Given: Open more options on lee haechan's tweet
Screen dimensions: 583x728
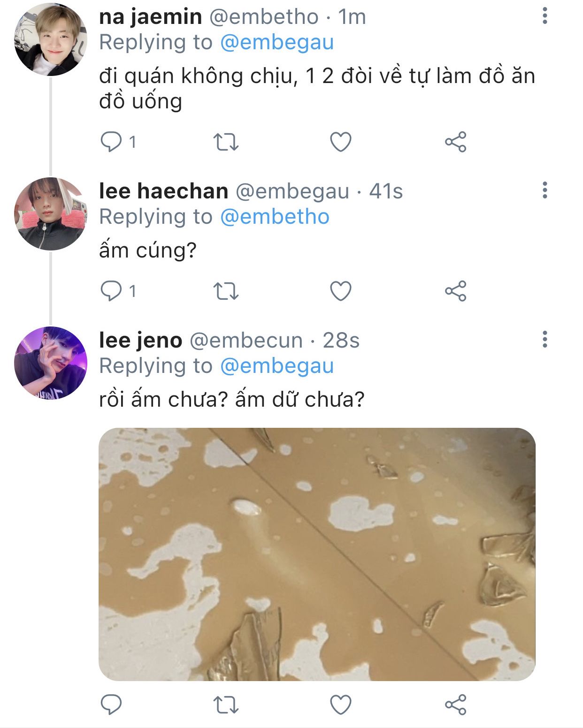Looking at the screenshot, I should click(545, 190).
